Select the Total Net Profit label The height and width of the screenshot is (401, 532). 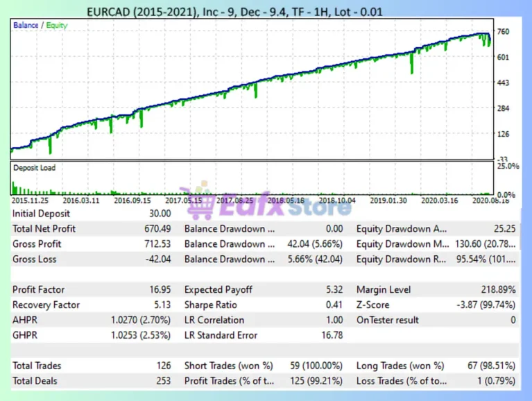[x=44, y=229]
